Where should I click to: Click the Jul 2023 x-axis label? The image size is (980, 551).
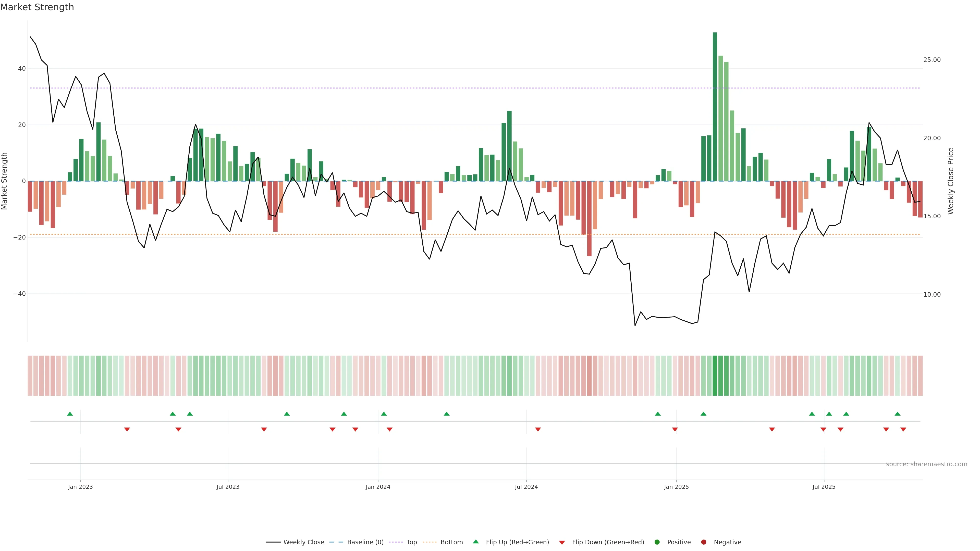click(x=228, y=487)
